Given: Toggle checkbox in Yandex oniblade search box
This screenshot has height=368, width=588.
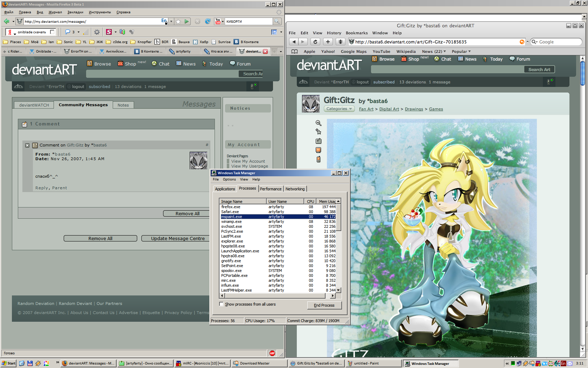Looking at the screenshot, I should [x=52, y=32].
